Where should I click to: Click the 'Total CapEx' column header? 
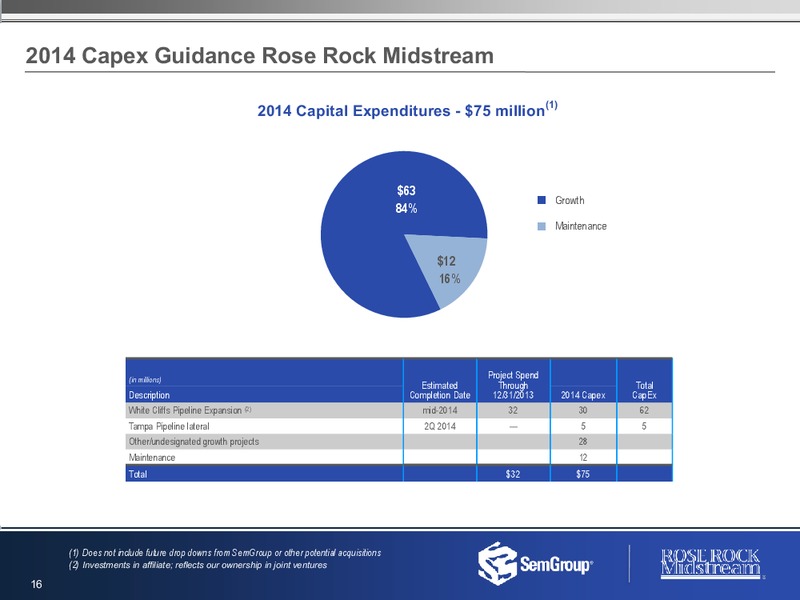point(644,390)
